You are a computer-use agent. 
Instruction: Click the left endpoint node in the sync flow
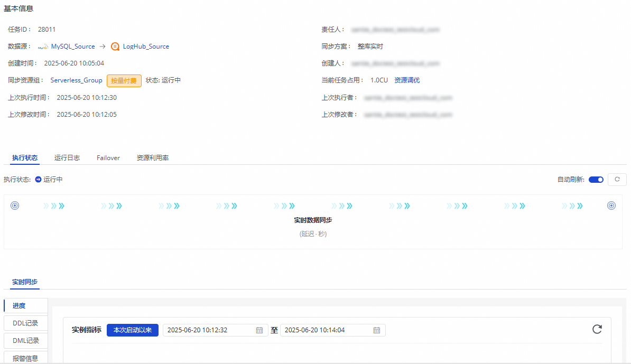(x=15, y=206)
